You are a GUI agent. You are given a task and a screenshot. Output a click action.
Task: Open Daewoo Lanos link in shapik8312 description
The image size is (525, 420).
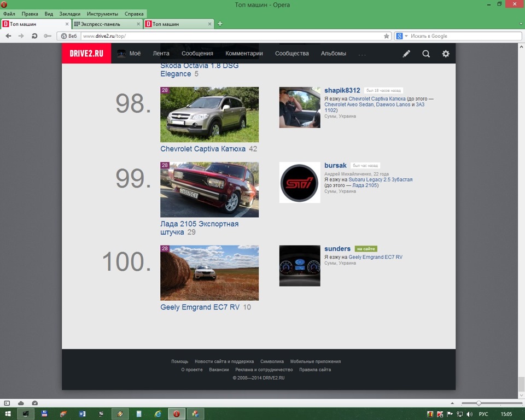[x=393, y=104]
